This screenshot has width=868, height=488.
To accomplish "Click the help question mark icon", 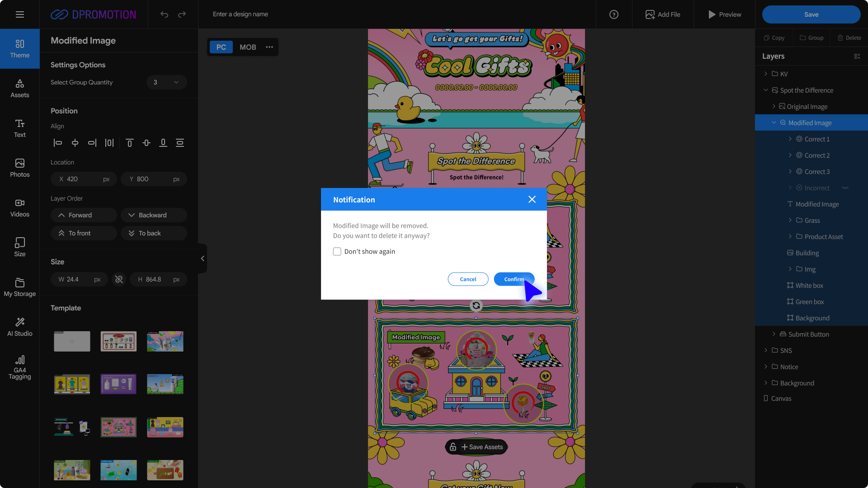I will click(x=613, y=14).
